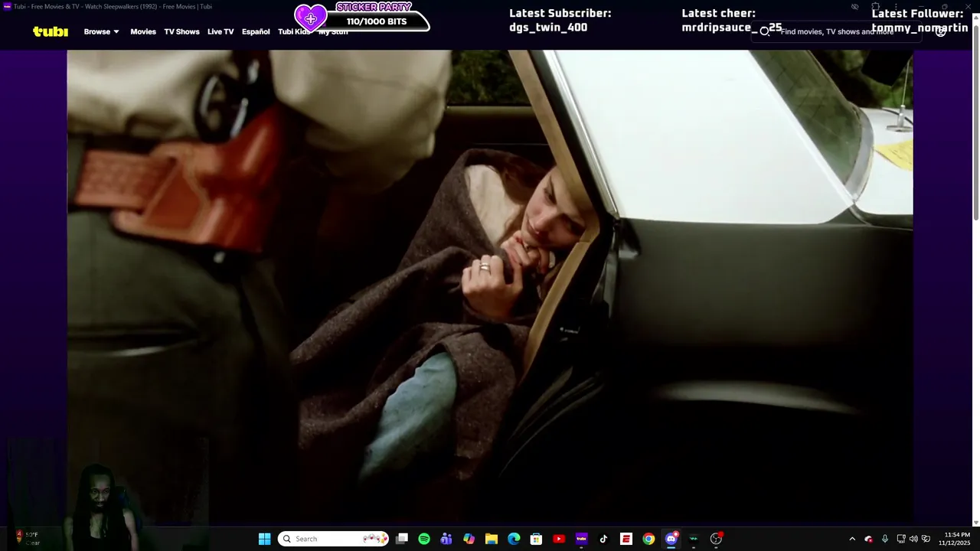
Task: Switch to the Español section
Action: point(256,31)
